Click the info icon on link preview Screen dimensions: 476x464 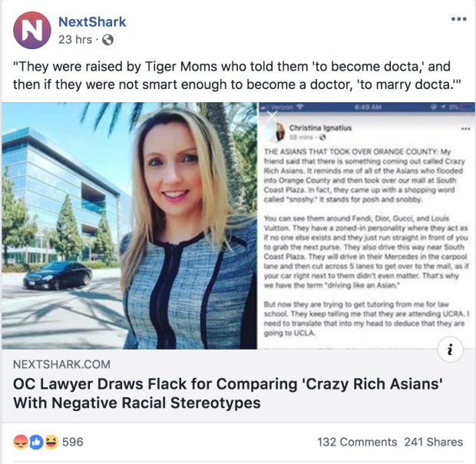[x=451, y=350]
